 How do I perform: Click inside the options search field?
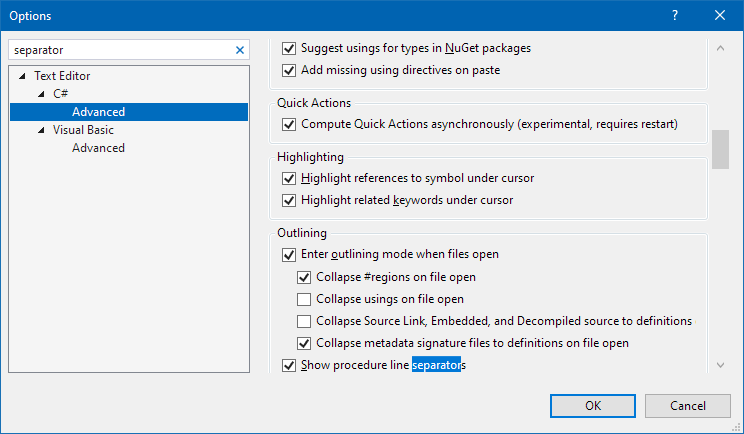point(120,49)
